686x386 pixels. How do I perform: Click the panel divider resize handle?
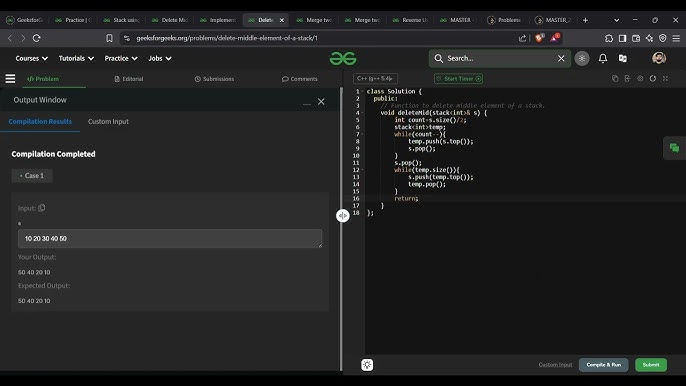coord(343,215)
